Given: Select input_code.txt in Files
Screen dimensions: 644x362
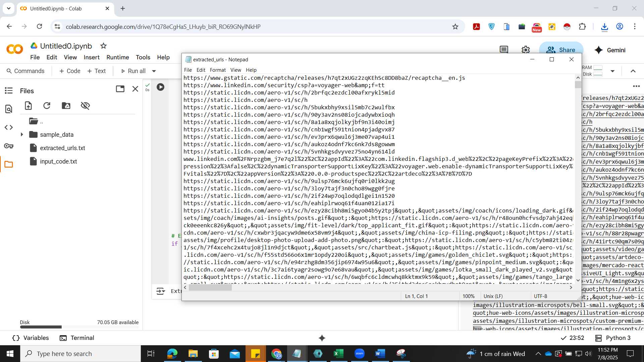Looking at the screenshot, I should pos(58,161).
